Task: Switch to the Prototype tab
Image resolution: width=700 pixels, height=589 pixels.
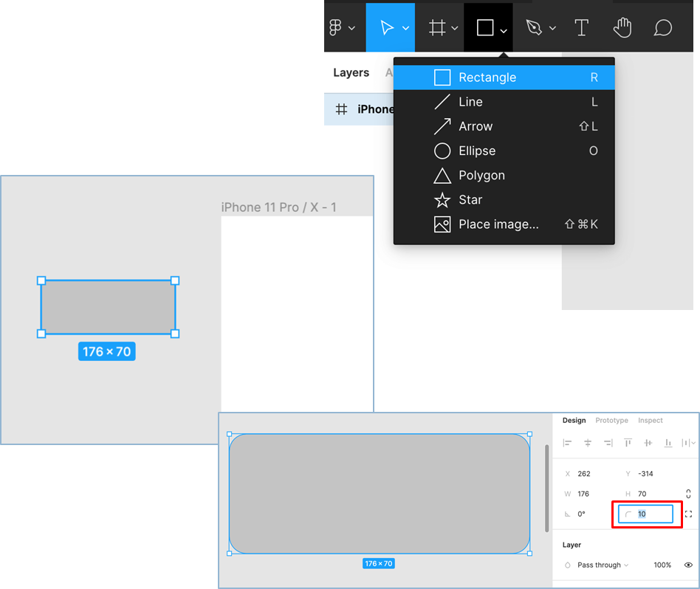Action: coord(611,420)
